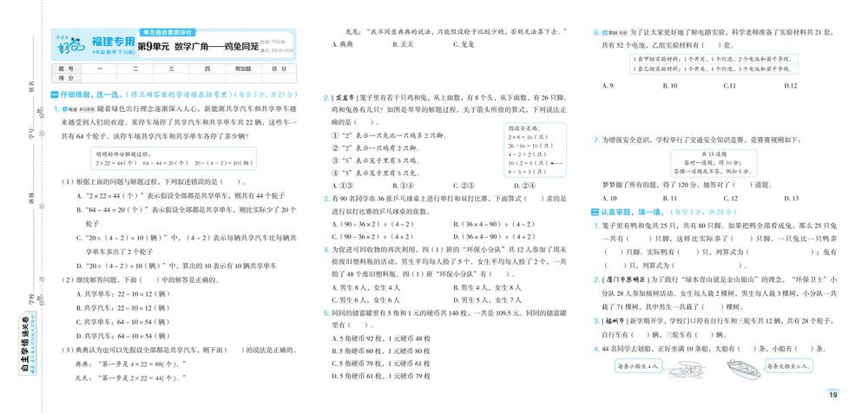Click the 单元综合素质评价 banner
Image resolution: width=868 pixels, height=413 pixels.
coord(169,32)
